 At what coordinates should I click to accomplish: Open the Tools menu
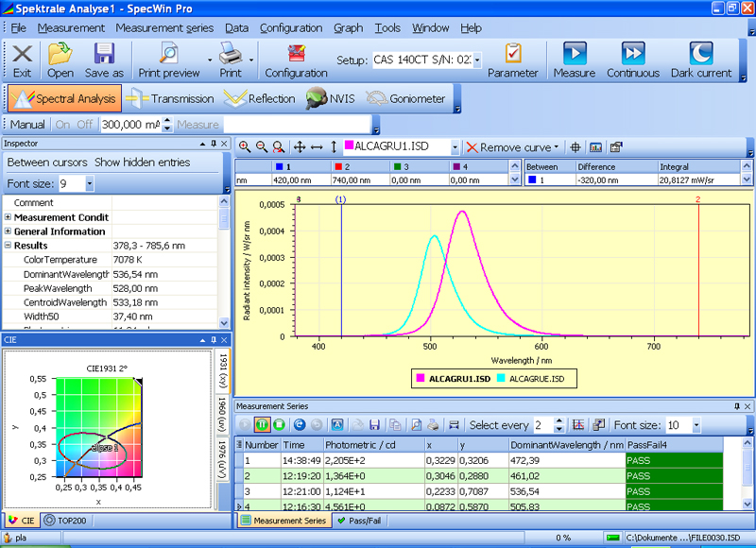[387, 28]
